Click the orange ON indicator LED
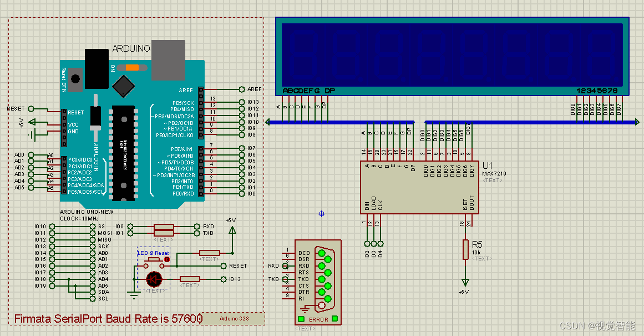This screenshot has height=336, width=644. (x=132, y=68)
